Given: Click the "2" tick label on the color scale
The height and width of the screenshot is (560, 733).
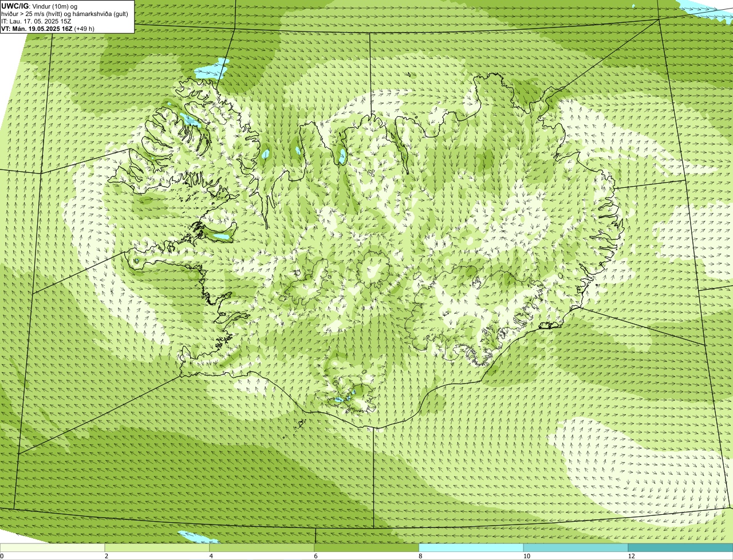Looking at the screenshot, I should [x=107, y=556].
